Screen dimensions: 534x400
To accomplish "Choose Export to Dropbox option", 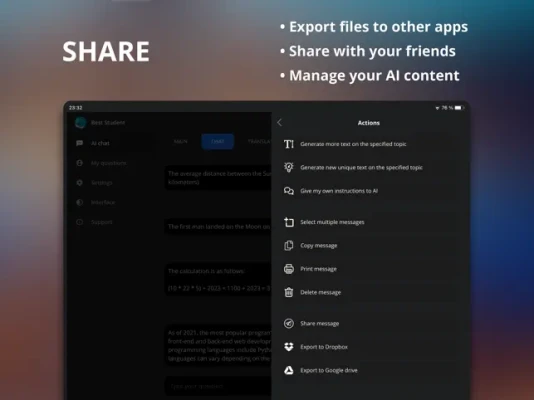I will click(x=324, y=347).
